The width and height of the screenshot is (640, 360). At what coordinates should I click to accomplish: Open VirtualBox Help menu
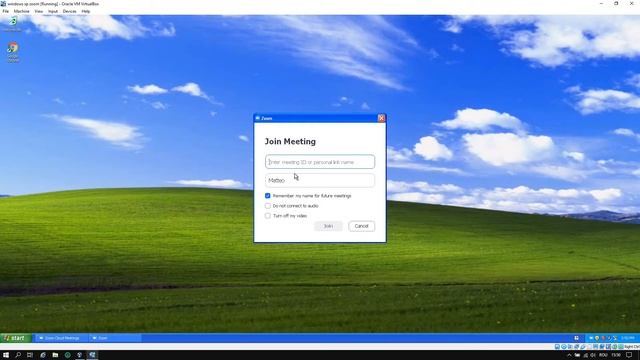[x=86, y=11]
